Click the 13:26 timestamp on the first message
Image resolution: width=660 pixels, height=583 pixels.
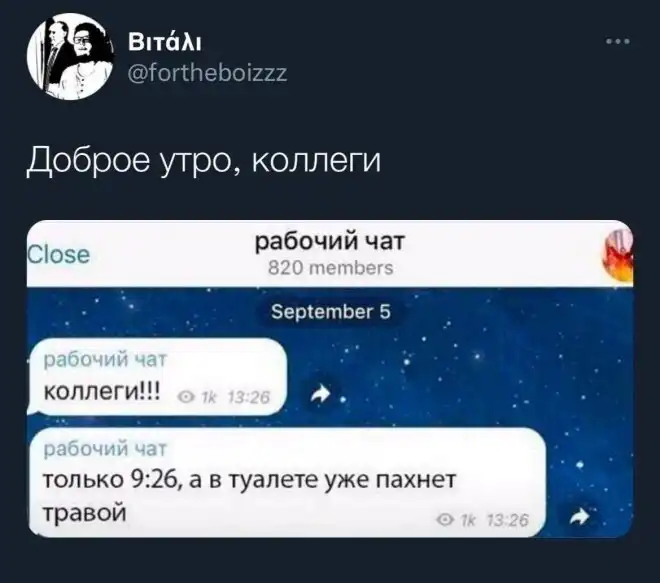tap(249, 397)
